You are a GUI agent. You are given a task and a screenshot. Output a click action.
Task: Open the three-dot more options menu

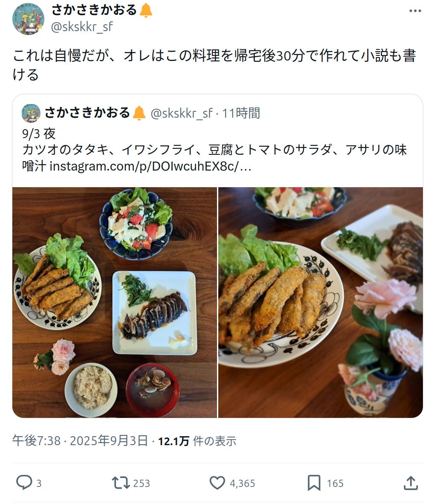(x=415, y=11)
